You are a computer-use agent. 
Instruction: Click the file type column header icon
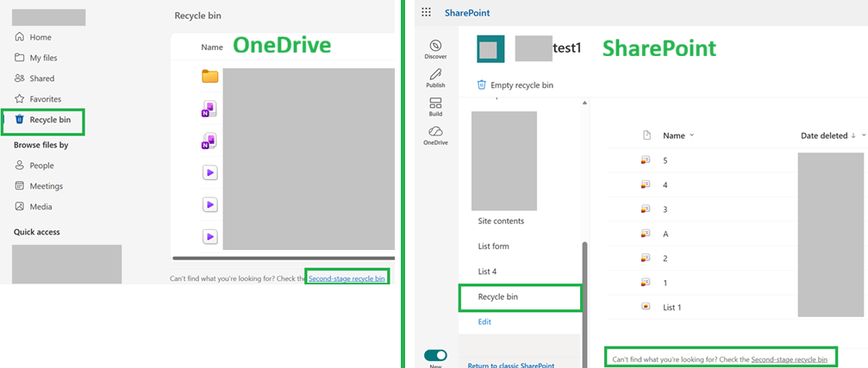point(646,135)
